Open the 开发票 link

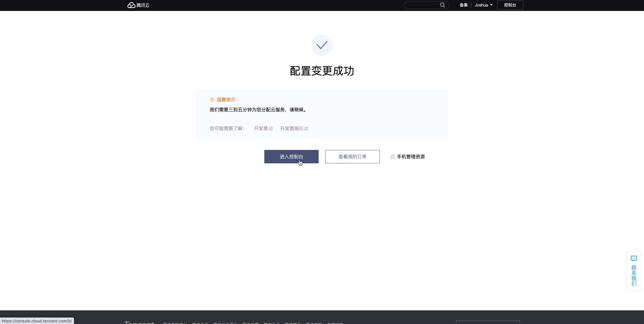pyautogui.click(x=261, y=129)
